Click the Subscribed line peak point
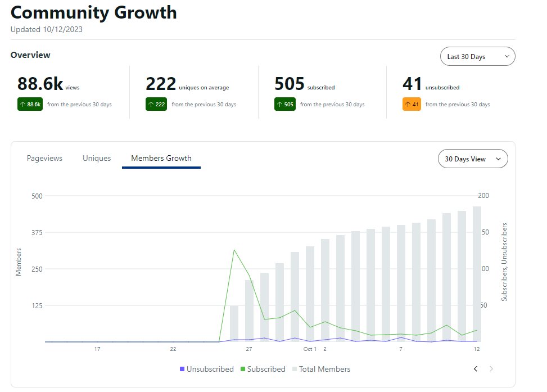 (x=234, y=250)
